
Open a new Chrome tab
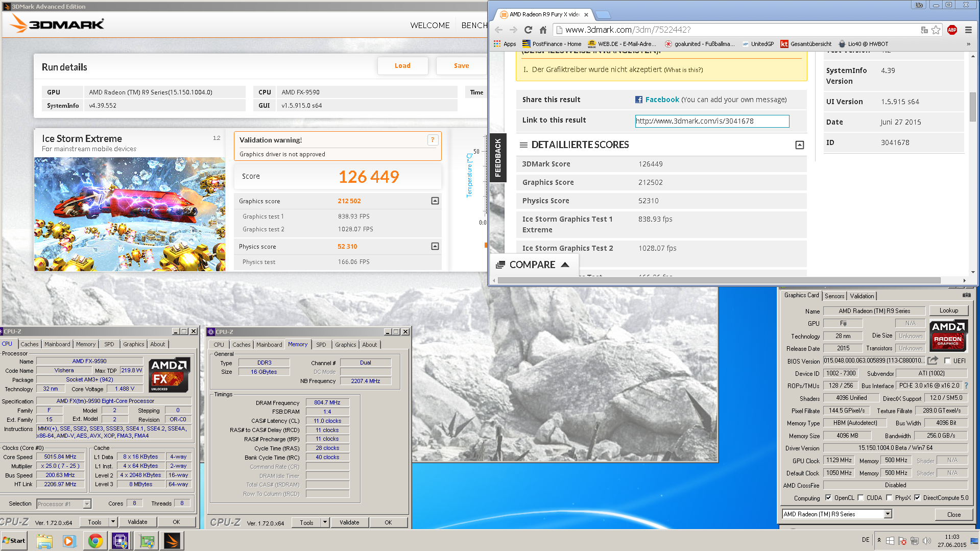pos(603,15)
